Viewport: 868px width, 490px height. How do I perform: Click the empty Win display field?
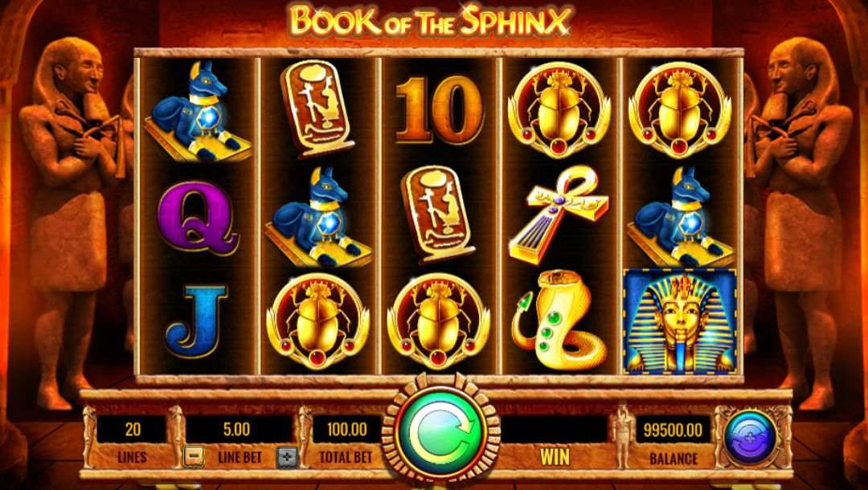[x=554, y=430]
